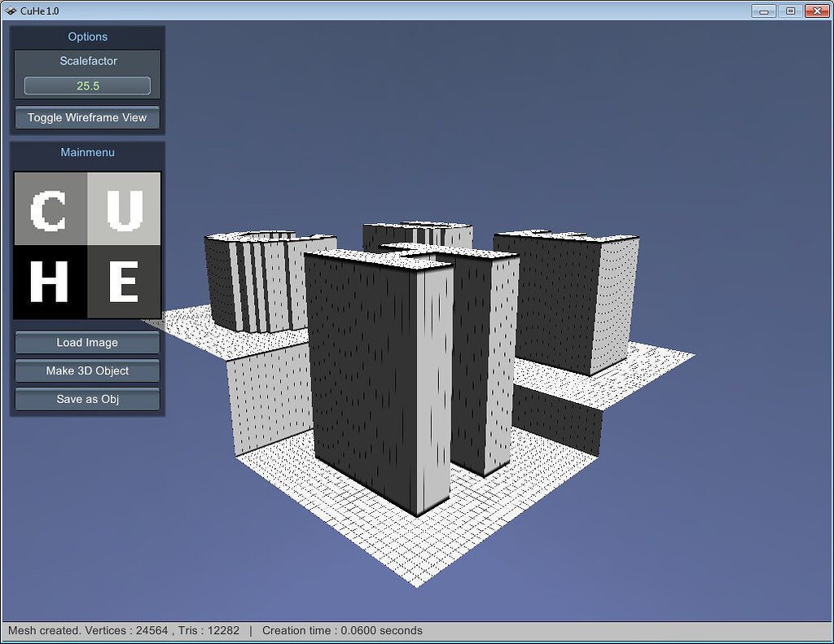Select the CuHe logo preview image
This screenshot has width=834, height=644.
click(86, 244)
